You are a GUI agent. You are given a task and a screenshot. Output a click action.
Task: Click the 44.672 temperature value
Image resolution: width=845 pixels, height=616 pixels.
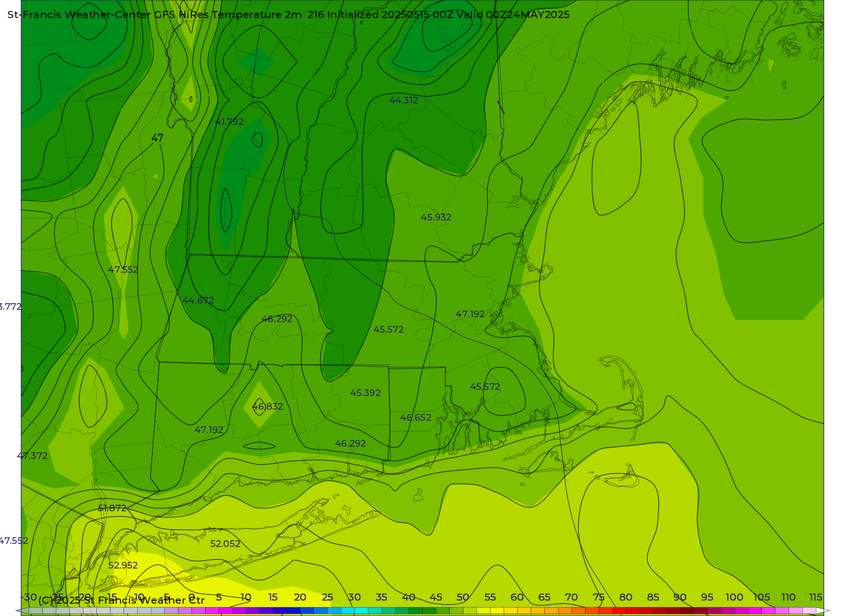198,301
